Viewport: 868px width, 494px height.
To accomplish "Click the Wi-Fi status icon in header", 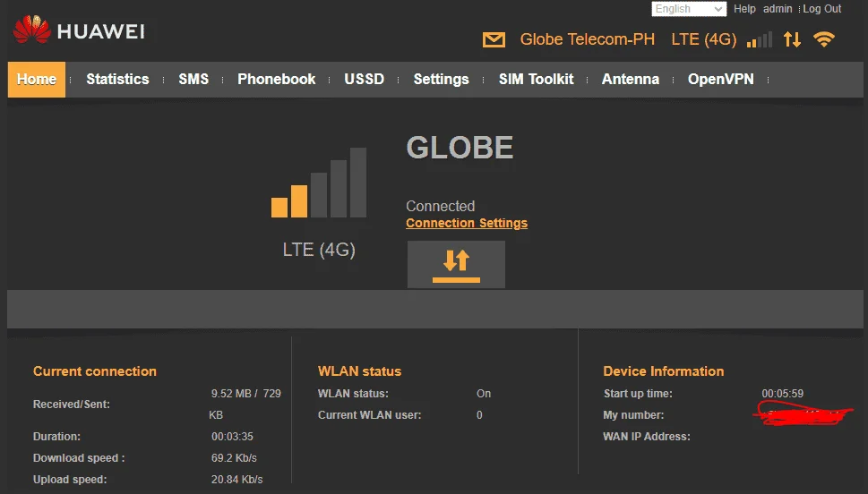I will click(824, 39).
